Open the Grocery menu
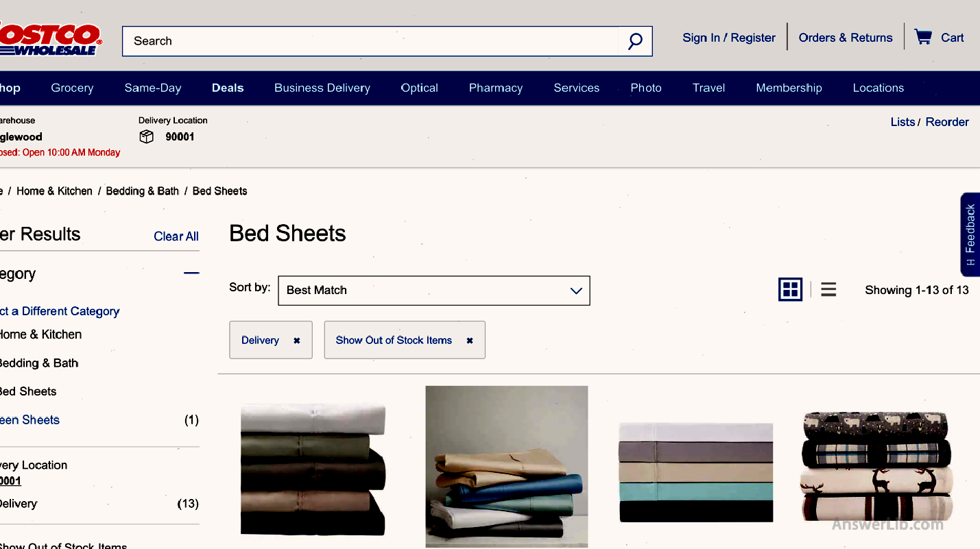 click(x=72, y=88)
